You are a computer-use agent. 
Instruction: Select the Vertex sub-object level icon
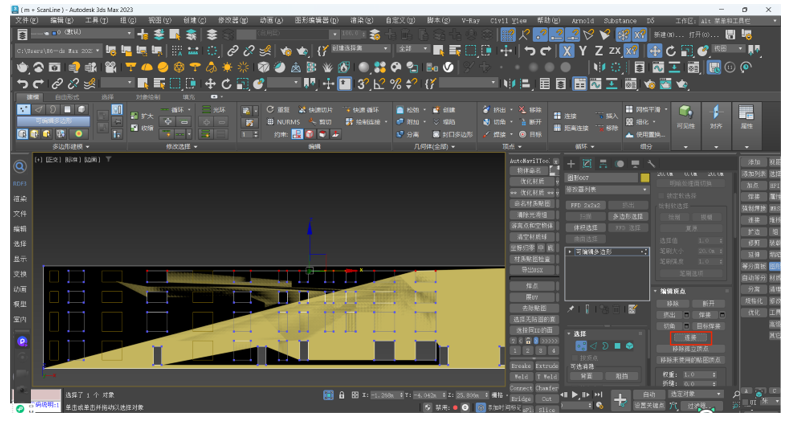[x=580, y=346]
